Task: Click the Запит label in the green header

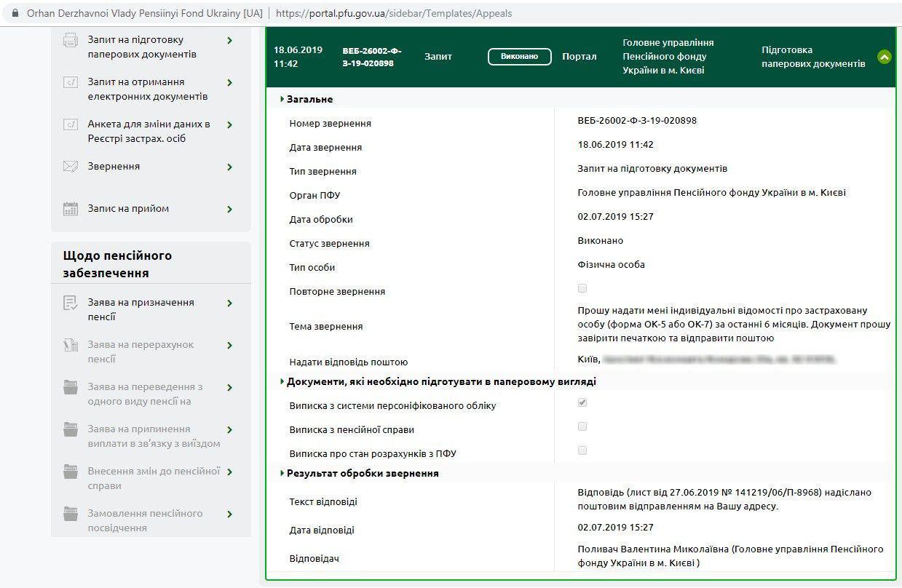Action: tap(438, 57)
